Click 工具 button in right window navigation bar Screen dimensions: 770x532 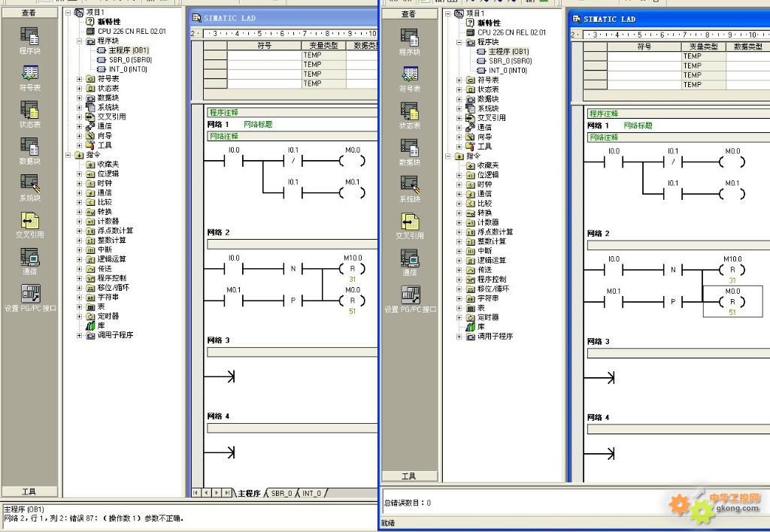click(409, 476)
